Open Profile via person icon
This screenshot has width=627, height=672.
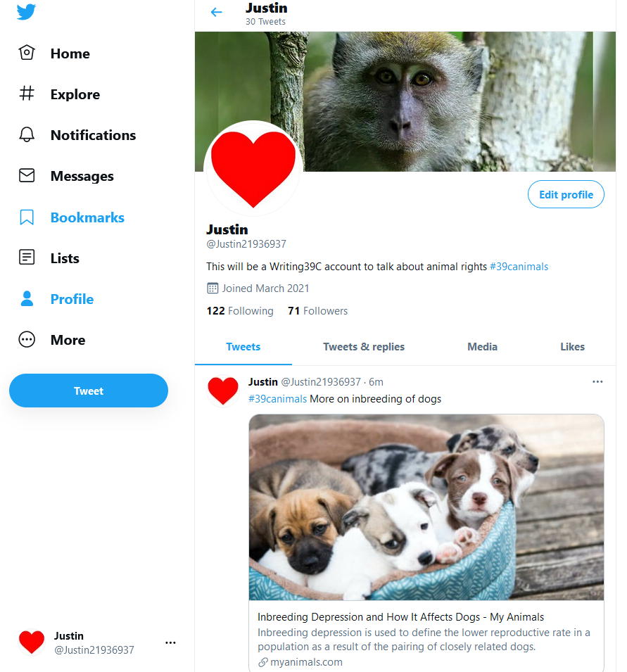coord(27,298)
